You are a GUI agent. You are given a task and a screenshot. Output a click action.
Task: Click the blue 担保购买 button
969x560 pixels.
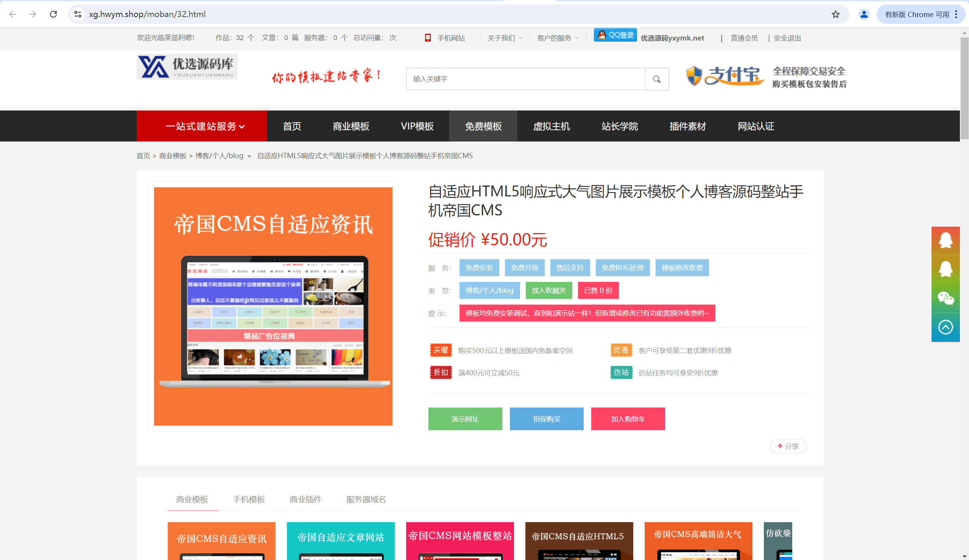pyautogui.click(x=547, y=418)
